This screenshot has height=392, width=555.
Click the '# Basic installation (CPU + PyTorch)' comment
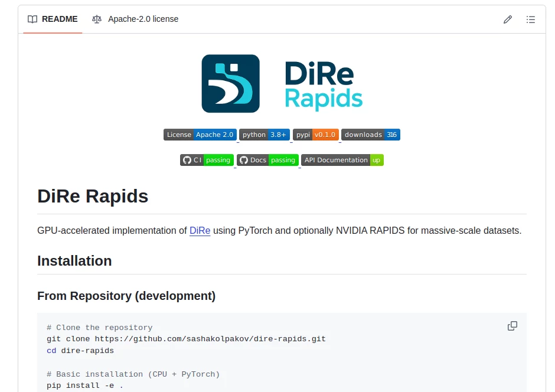coord(133,374)
